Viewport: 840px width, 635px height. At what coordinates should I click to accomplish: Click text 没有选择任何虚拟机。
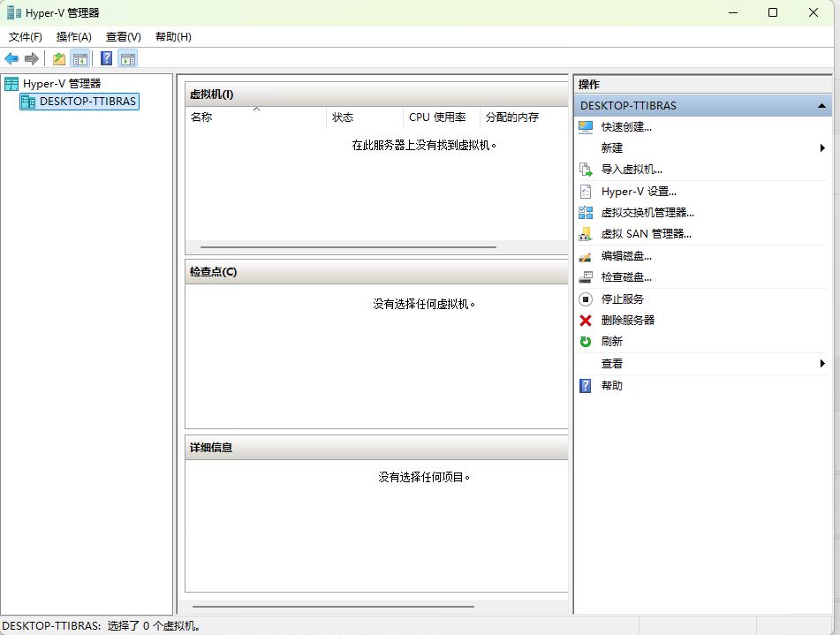(x=424, y=305)
